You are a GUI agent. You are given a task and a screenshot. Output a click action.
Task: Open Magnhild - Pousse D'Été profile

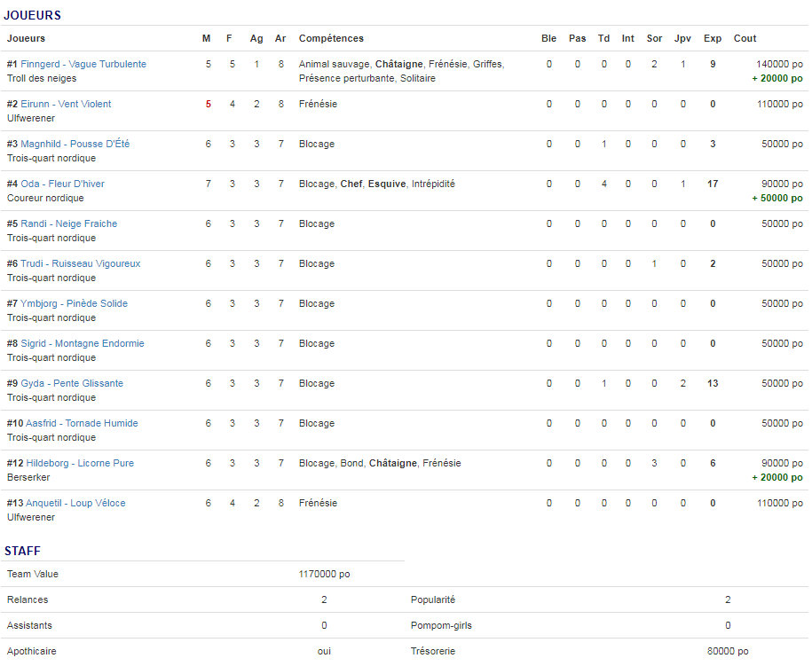coord(75,144)
